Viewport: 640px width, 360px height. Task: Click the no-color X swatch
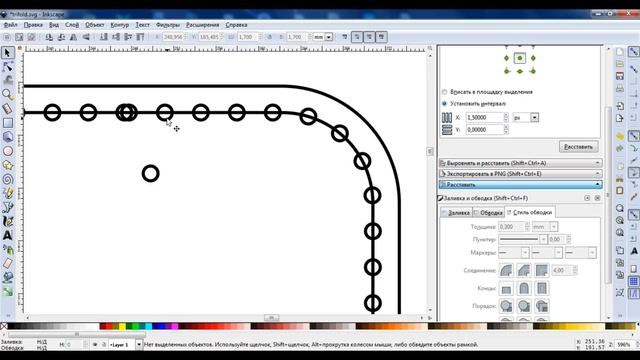coord(4,326)
